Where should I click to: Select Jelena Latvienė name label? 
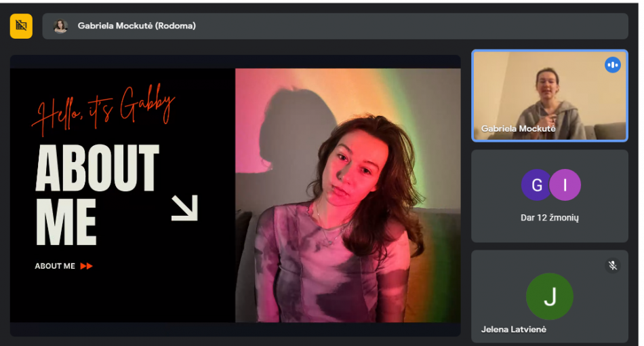514,329
